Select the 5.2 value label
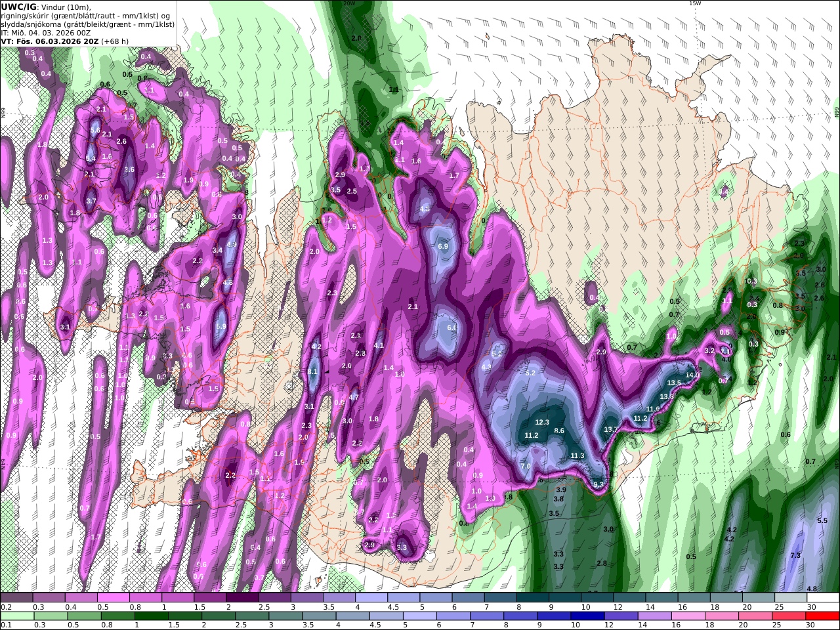Viewport: 840px width, 630px height. (531, 372)
